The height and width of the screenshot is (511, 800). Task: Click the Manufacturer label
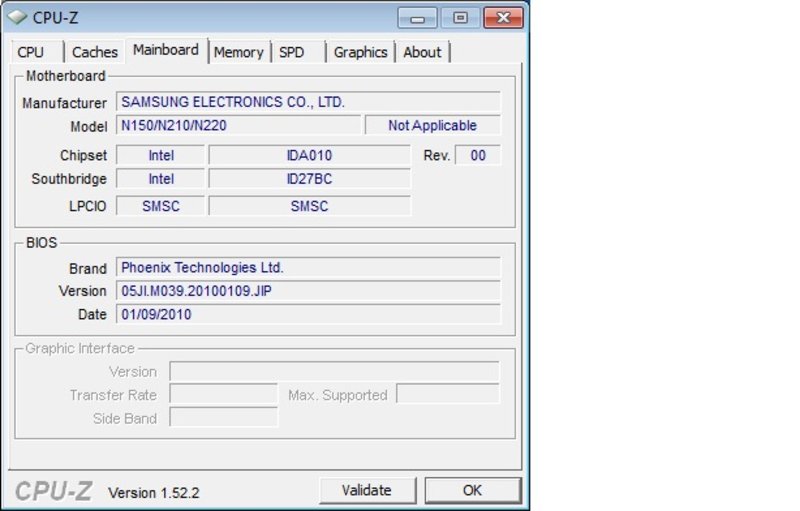(64, 103)
